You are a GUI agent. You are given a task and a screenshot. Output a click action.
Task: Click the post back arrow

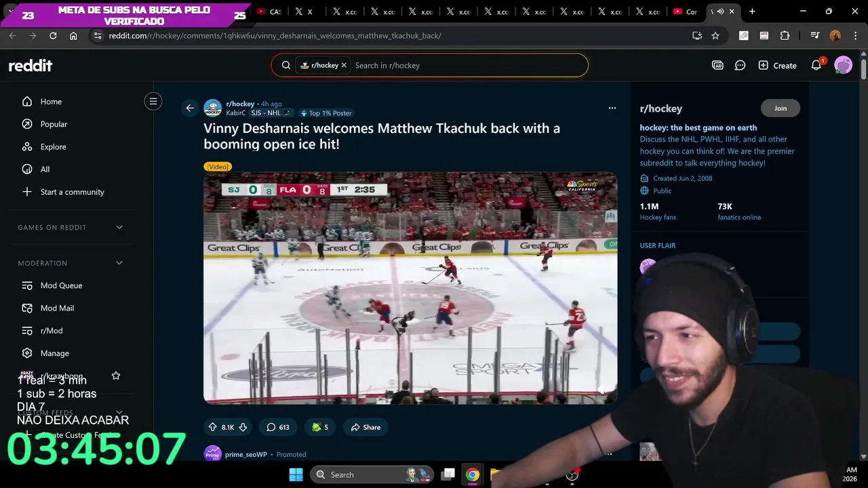(x=190, y=108)
